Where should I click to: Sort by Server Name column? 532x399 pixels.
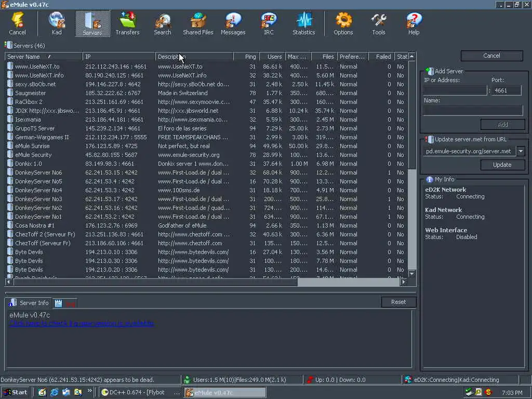[x=44, y=57]
